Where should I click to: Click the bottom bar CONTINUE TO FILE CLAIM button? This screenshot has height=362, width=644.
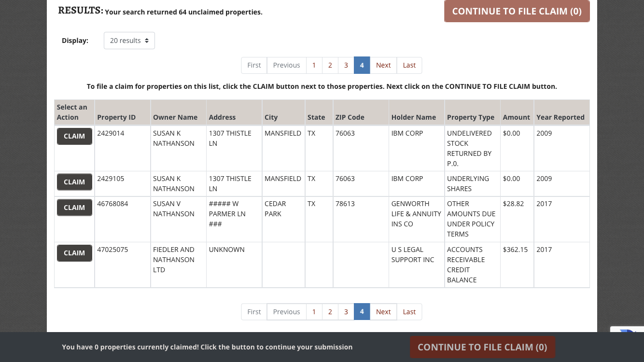tap(482, 347)
